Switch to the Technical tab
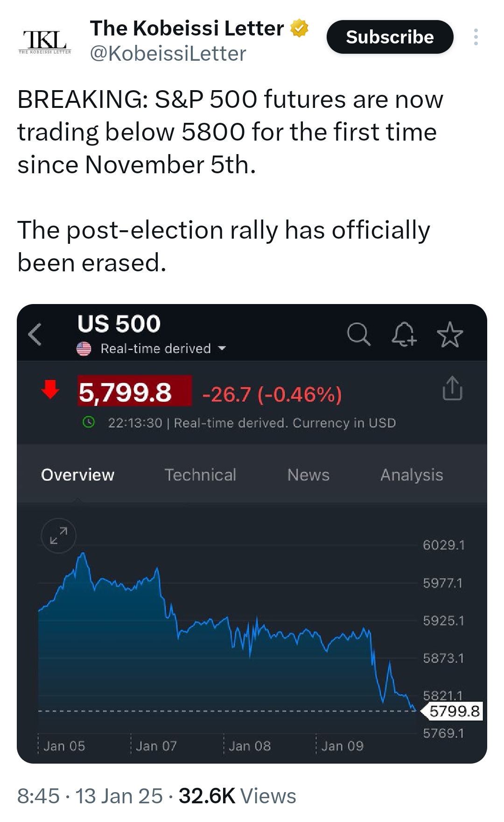Viewport: 504px width, 822px height. [x=201, y=475]
